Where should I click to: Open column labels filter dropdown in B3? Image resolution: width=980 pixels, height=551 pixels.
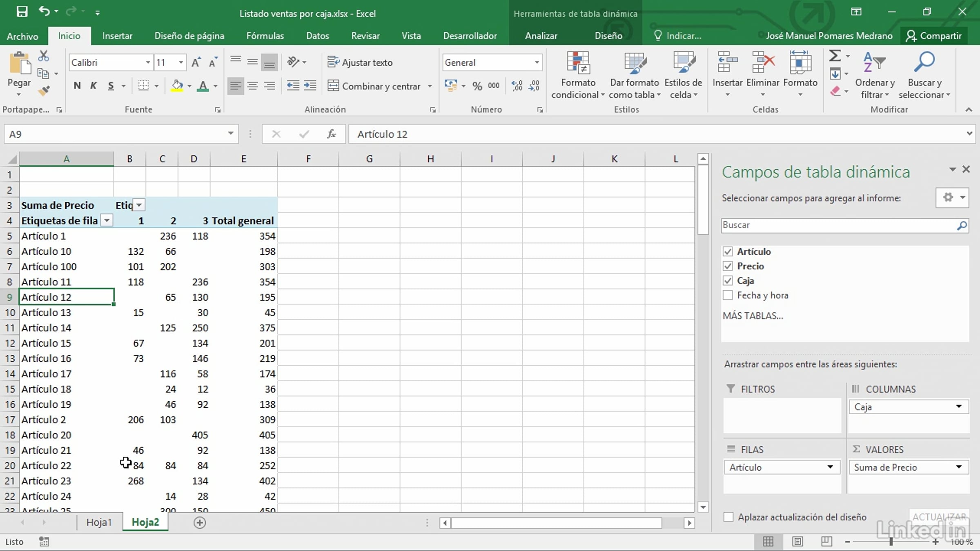pyautogui.click(x=139, y=205)
